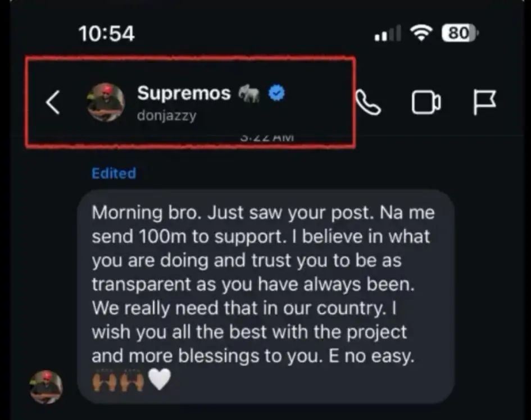This screenshot has width=531, height=420.
Task: Tap the donjazzy username under the name
Action: [x=166, y=115]
